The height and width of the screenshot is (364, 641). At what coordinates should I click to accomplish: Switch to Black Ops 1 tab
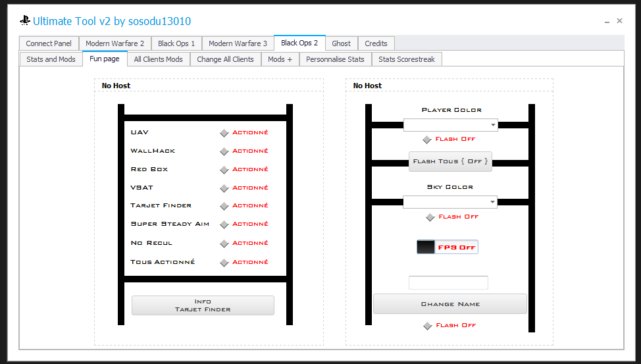click(176, 43)
